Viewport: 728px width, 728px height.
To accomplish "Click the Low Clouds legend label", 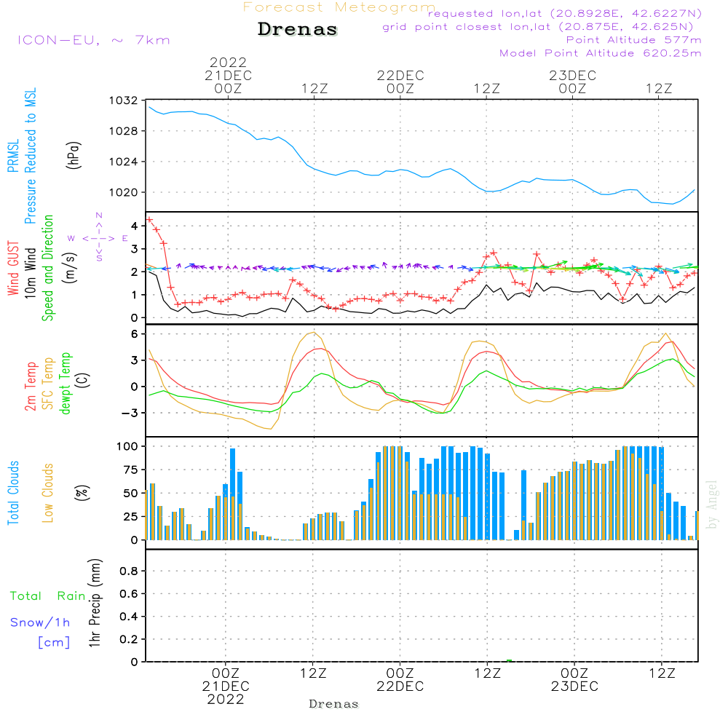I will 48,492.
